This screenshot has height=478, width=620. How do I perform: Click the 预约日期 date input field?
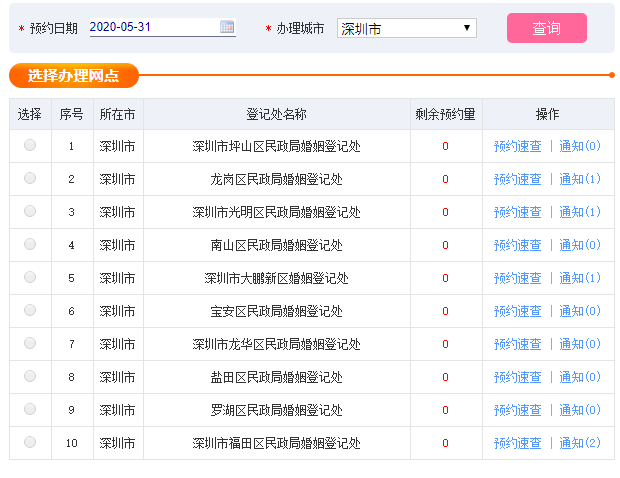163,27
